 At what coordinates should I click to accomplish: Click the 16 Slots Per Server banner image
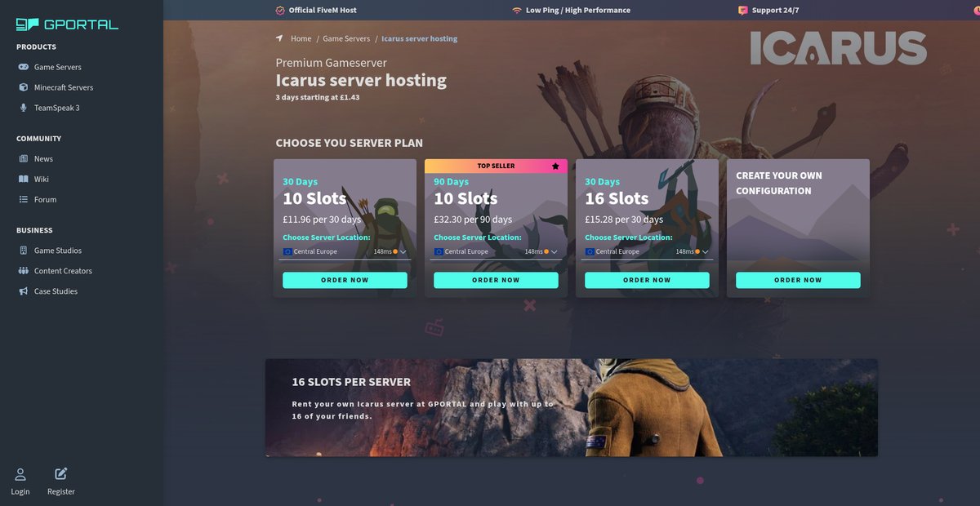coord(572,407)
